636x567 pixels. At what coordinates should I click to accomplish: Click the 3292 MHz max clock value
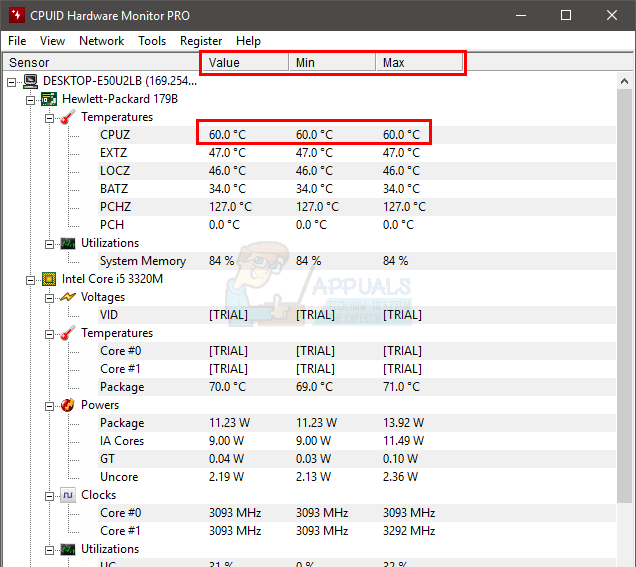pyautogui.click(x=409, y=531)
